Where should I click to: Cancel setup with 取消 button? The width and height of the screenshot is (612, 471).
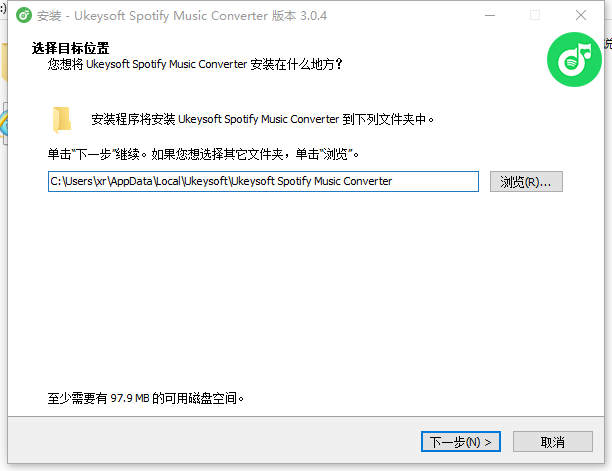coord(553,442)
